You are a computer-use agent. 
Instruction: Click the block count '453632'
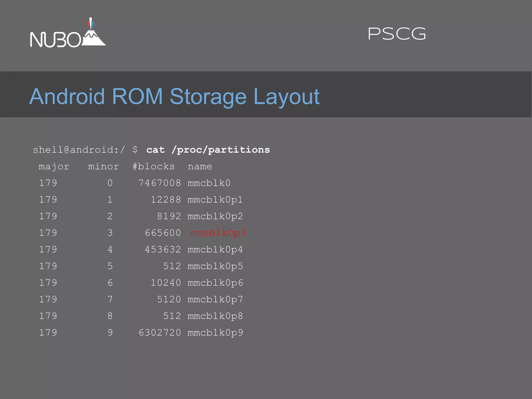[x=163, y=249]
